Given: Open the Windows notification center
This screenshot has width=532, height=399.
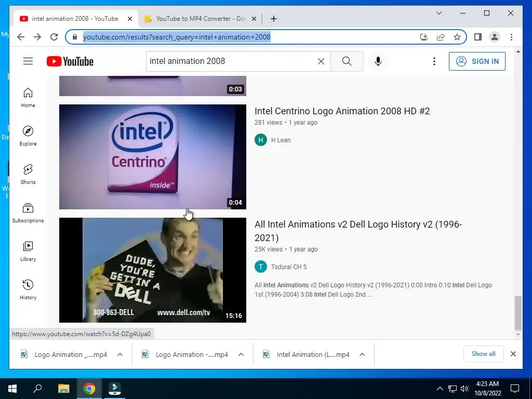Looking at the screenshot, I should (515, 389).
